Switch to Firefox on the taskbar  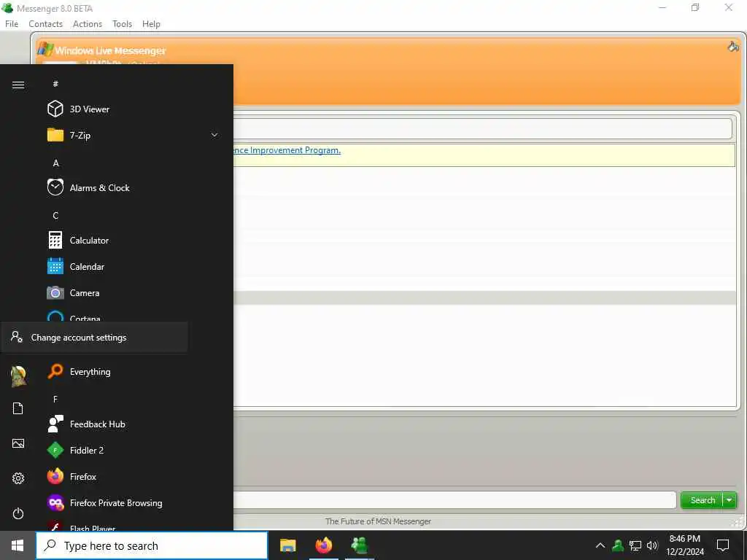[324, 545]
